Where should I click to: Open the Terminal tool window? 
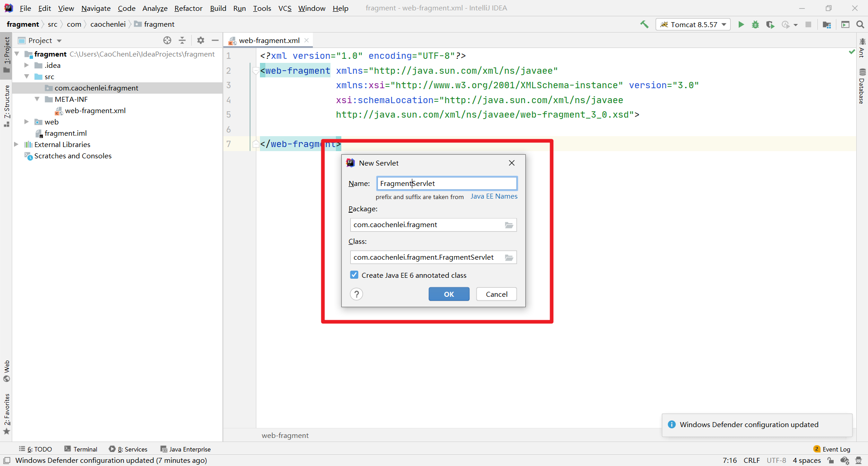(x=81, y=449)
